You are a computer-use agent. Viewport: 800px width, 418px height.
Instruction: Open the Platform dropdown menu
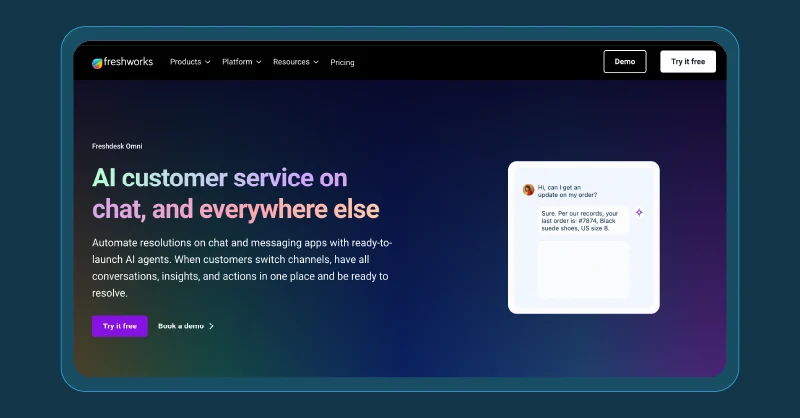(x=241, y=62)
